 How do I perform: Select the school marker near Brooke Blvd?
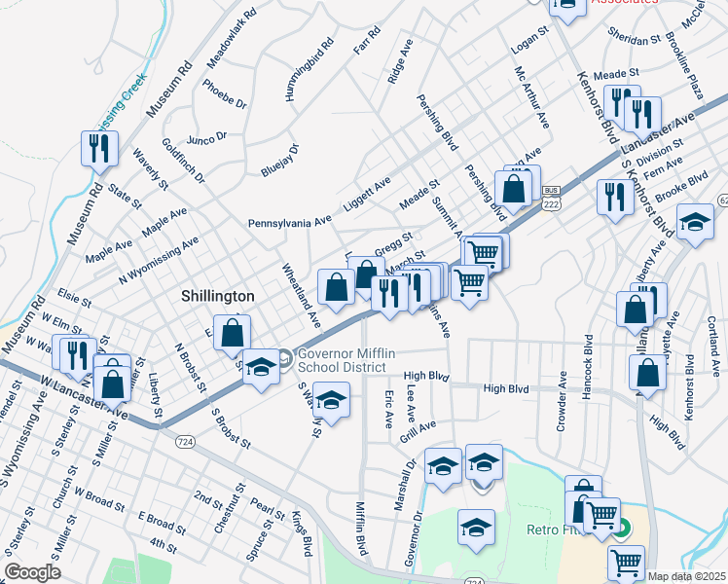695,222
